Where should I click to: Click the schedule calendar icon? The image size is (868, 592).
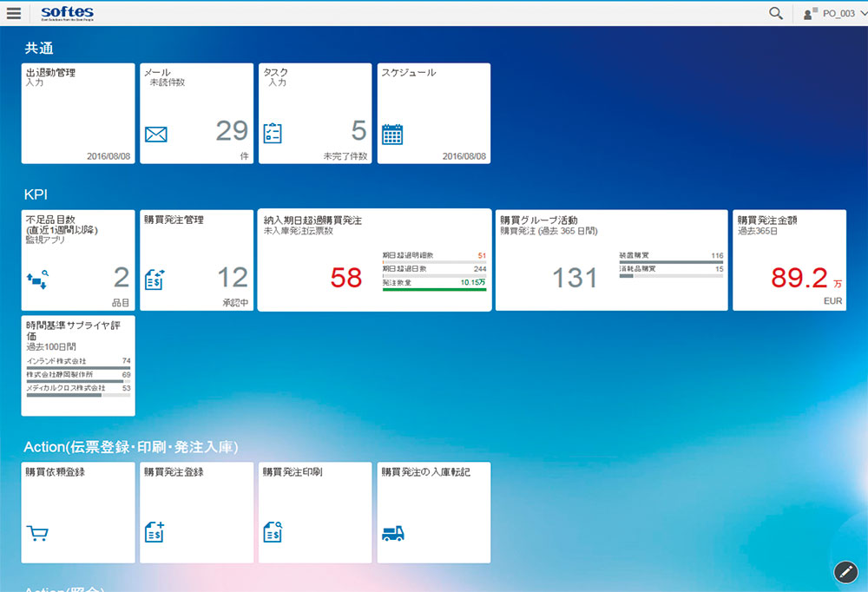pos(392,135)
